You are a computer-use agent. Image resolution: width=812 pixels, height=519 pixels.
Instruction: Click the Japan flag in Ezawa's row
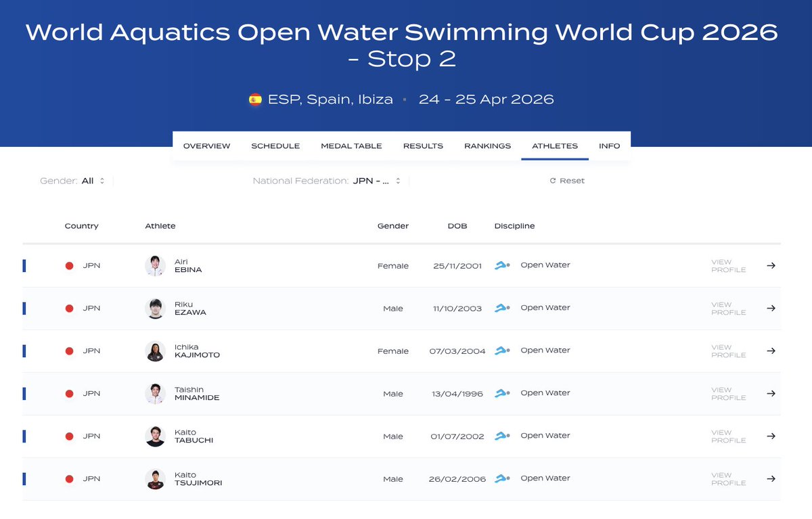(69, 309)
